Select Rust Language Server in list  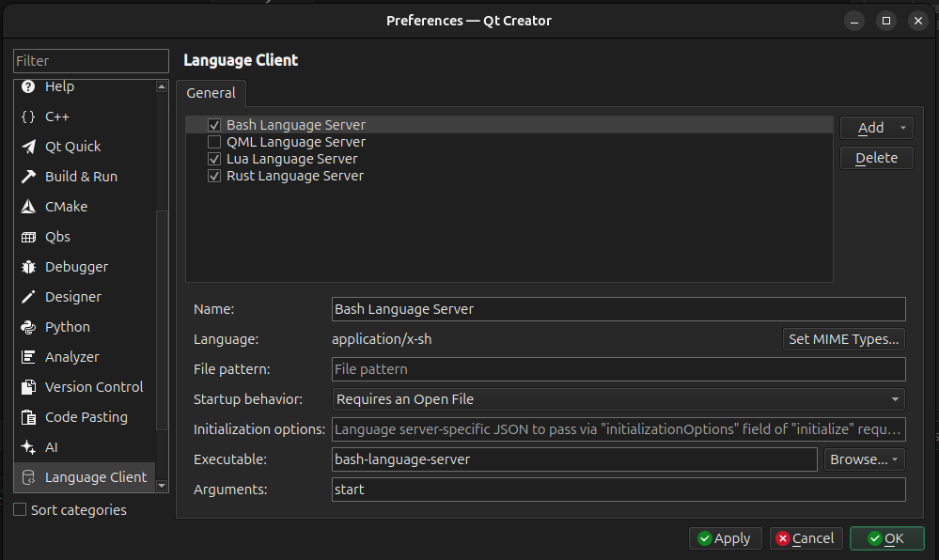294,176
